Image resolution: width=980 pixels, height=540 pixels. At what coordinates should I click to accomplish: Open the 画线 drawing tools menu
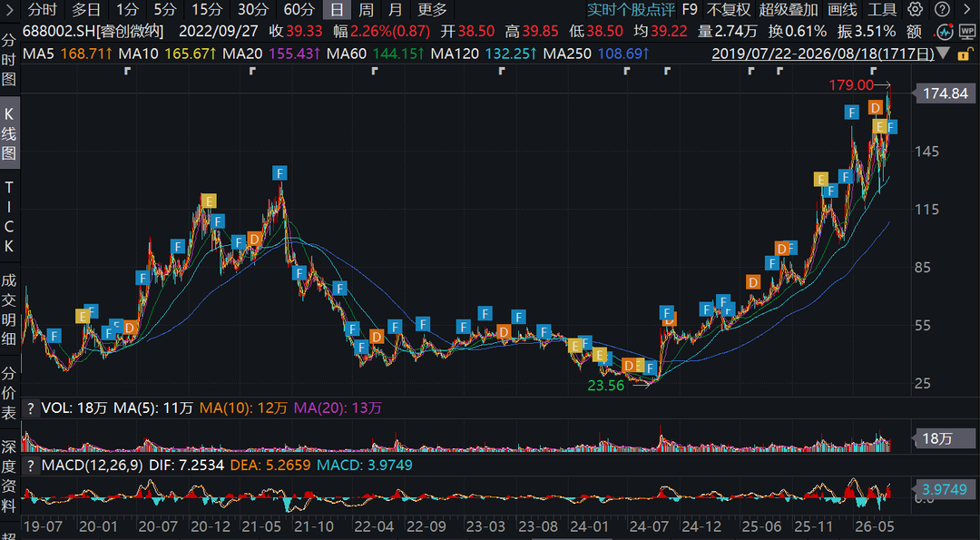[842, 9]
